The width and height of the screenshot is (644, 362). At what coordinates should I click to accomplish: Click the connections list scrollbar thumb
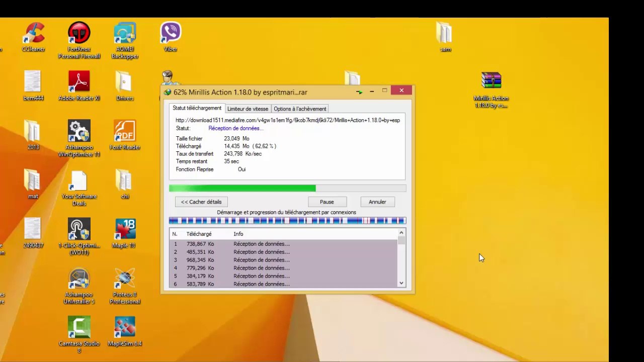[x=401, y=240]
